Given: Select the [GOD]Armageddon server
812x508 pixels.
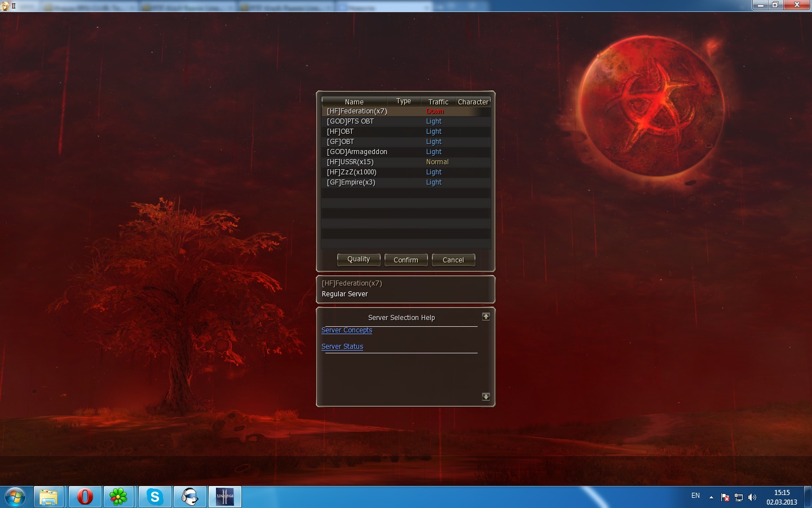Looking at the screenshot, I should pos(406,152).
